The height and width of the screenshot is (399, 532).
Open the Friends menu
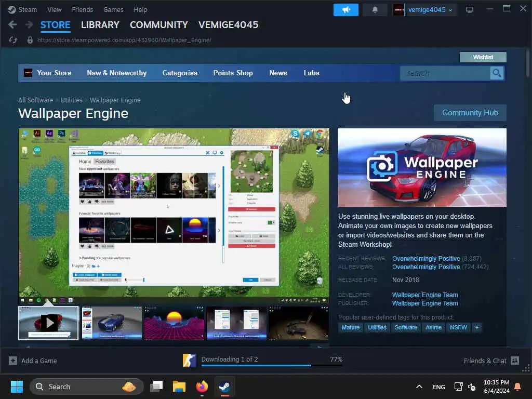(x=83, y=9)
